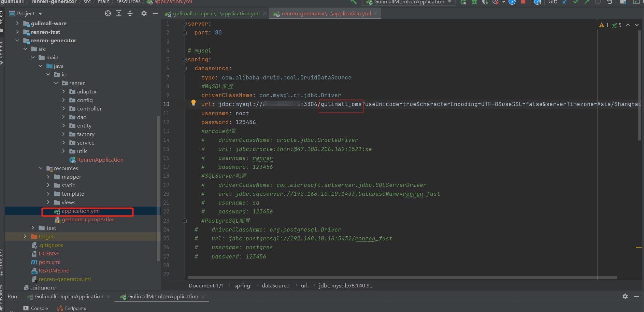Open the Endpoints tab in Run panel

tap(72, 308)
